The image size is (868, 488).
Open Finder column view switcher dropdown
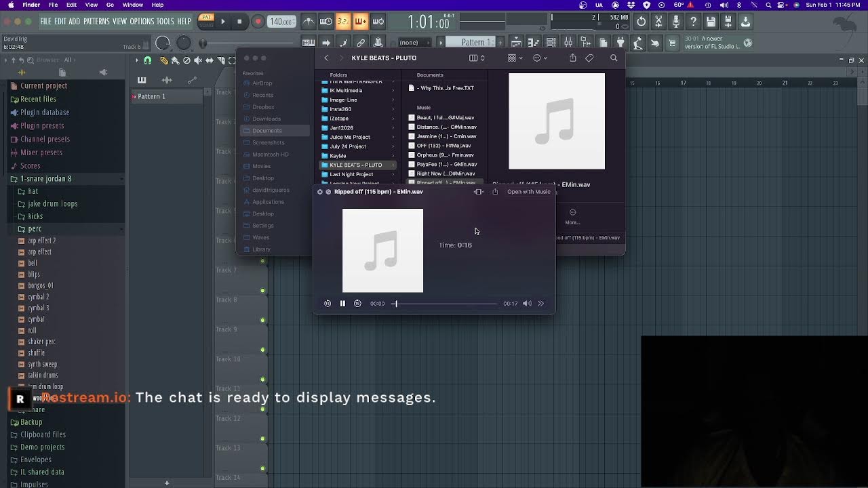point(477,58)
